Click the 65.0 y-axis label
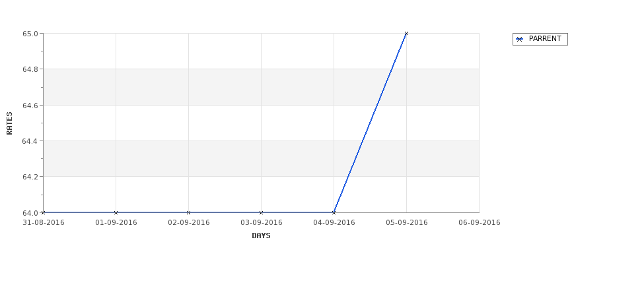Image resolution: width=644 pixels, height=283 pixels. click(x=30, y=34)
